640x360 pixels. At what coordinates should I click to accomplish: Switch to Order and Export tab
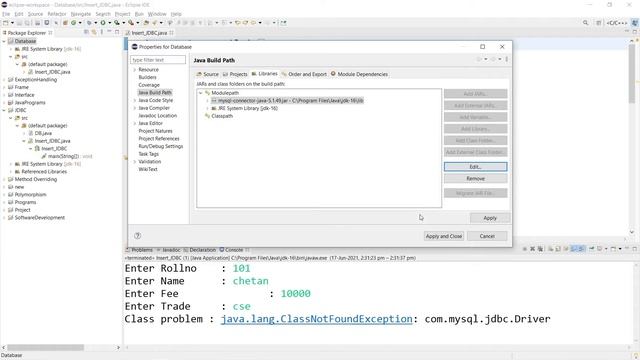point(304,74)
